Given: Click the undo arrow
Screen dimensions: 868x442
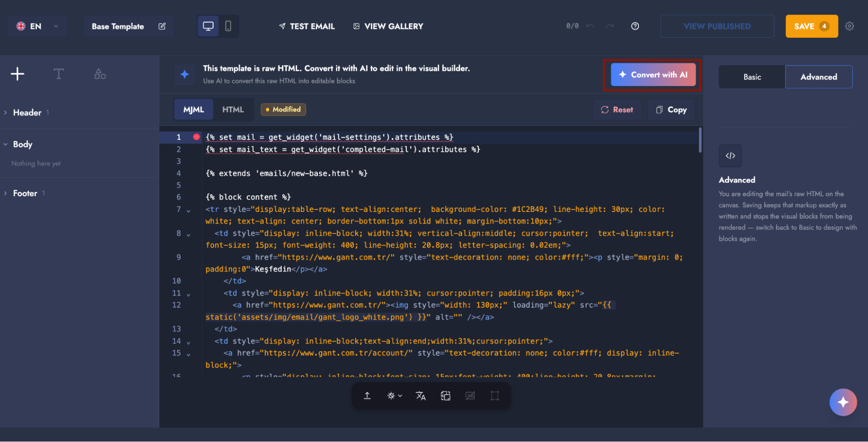Looking at the screenshot, I should coord(590,26).
